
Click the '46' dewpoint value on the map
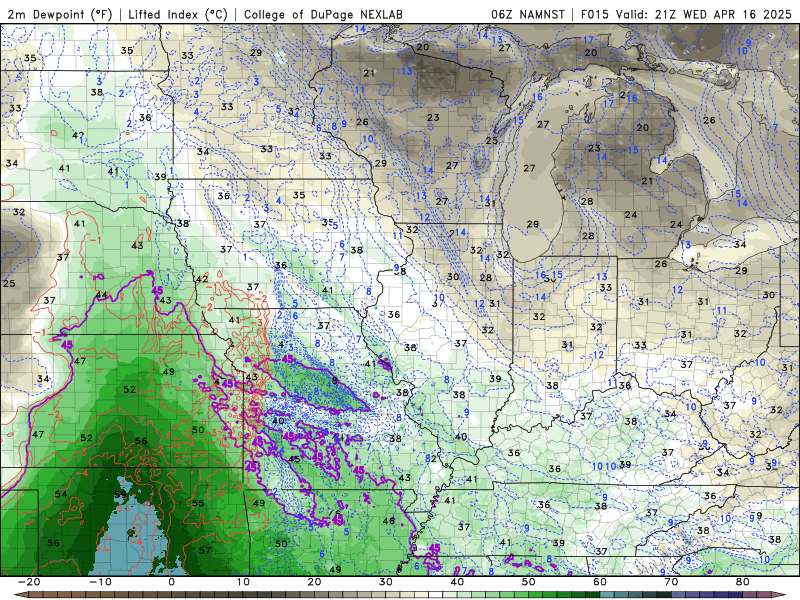pos(389,521)
